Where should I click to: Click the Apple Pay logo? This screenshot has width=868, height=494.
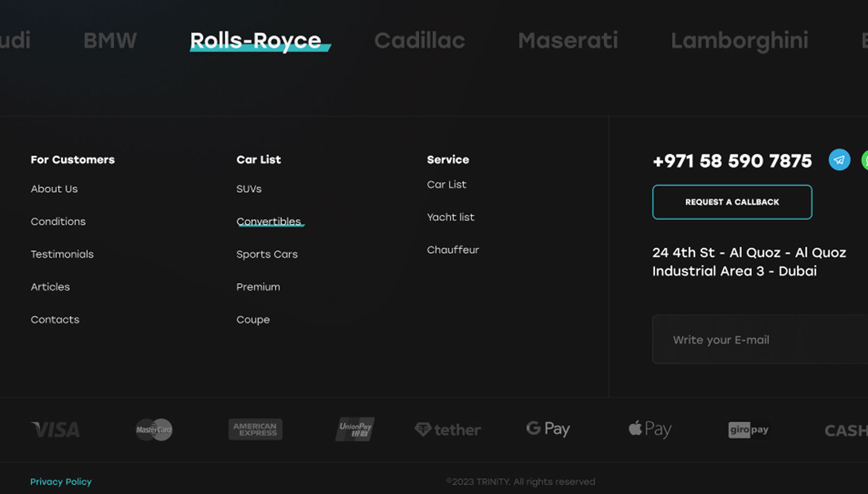[650, 429]
